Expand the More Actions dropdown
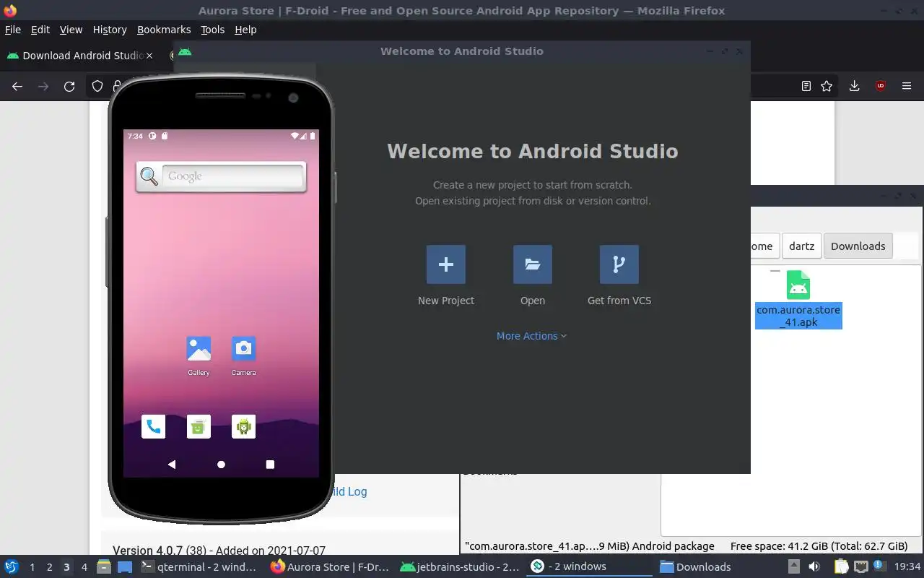Screen dimensions: 924x578 531,336
